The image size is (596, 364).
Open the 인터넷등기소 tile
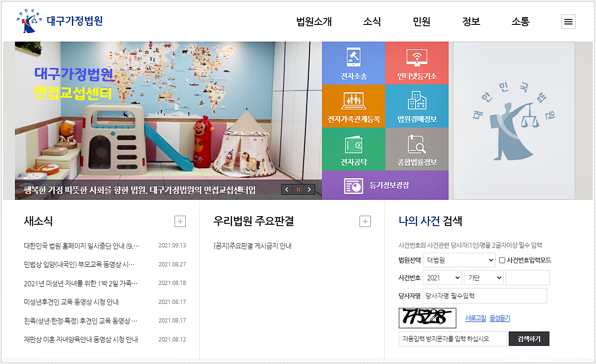click(417, 63)
